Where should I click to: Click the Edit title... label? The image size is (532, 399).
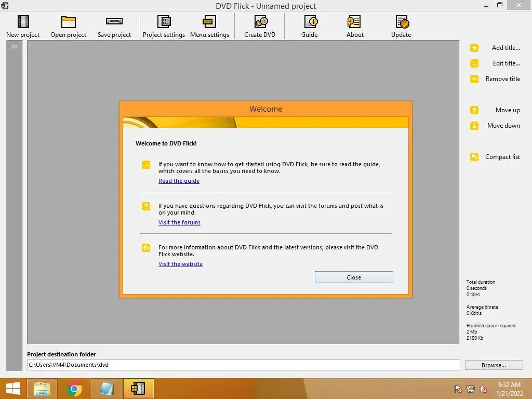pyautogui.click(x=506, y=63)
